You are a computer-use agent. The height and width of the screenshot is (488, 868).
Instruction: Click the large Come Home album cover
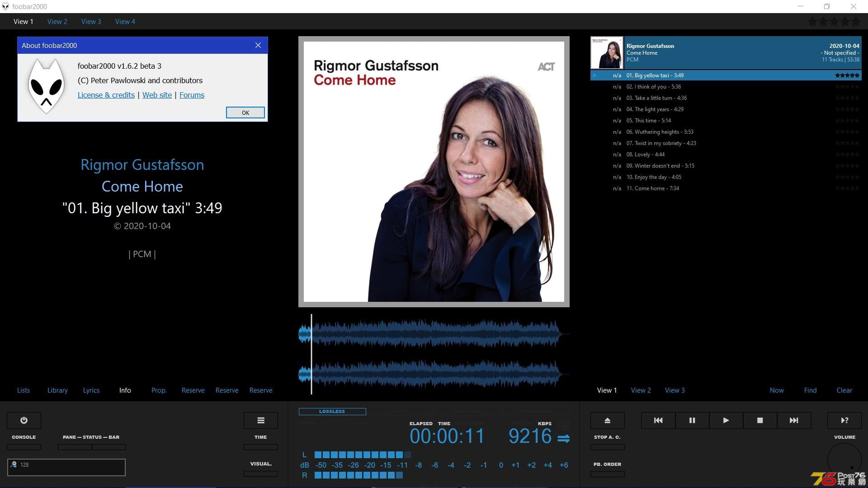click(434, 172)
